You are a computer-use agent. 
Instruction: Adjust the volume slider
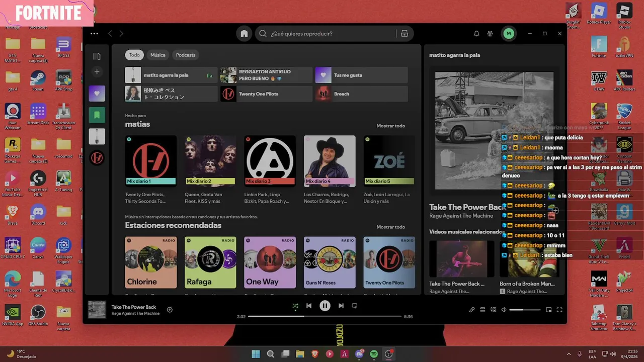tap(525, 310)
